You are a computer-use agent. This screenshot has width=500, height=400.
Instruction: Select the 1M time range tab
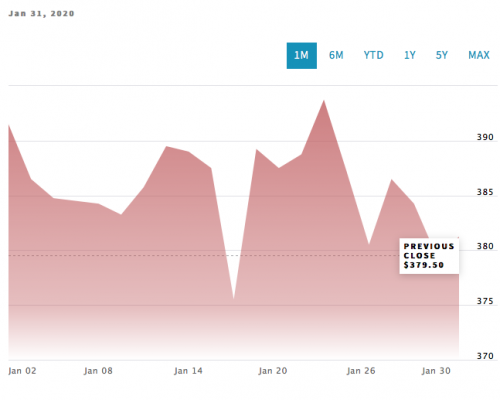coord(302,56)
